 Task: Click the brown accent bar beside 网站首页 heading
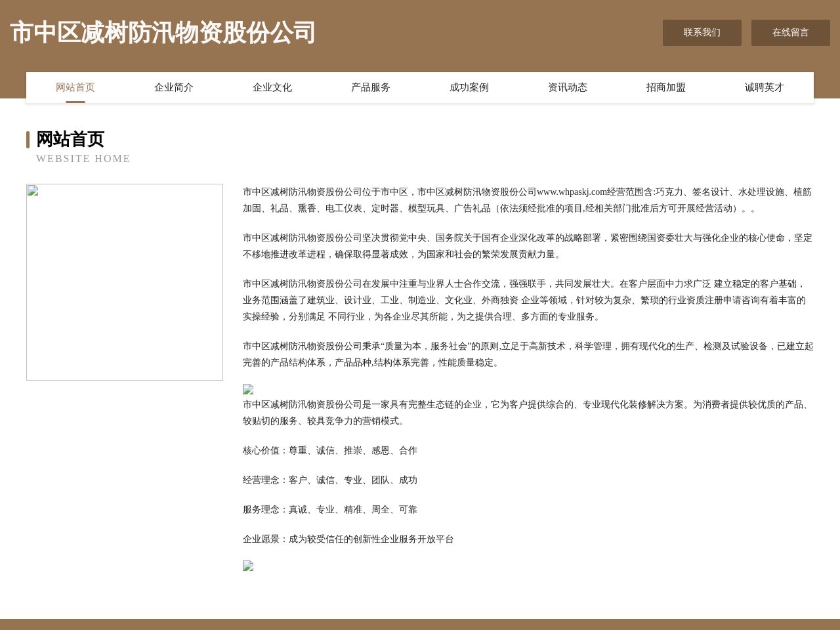point(28,140)
